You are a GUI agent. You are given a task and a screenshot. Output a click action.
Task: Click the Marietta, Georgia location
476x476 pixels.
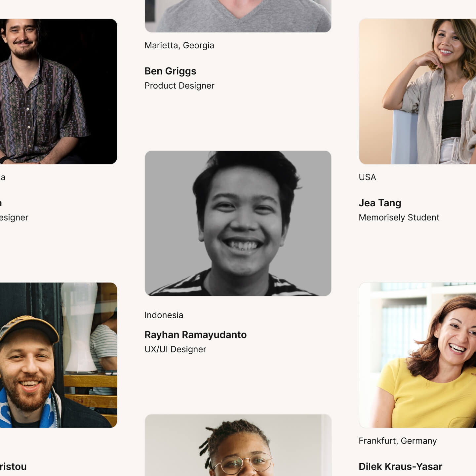click(179, 45)
